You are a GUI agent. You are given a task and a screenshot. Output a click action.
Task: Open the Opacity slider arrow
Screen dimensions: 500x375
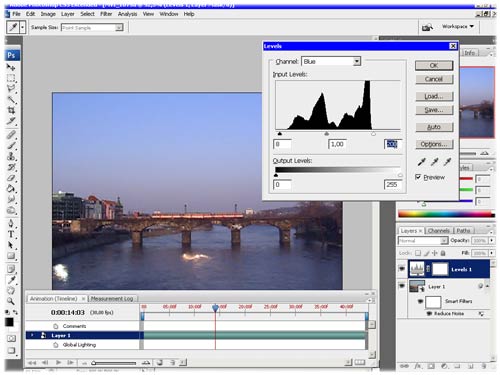(491, 240)
